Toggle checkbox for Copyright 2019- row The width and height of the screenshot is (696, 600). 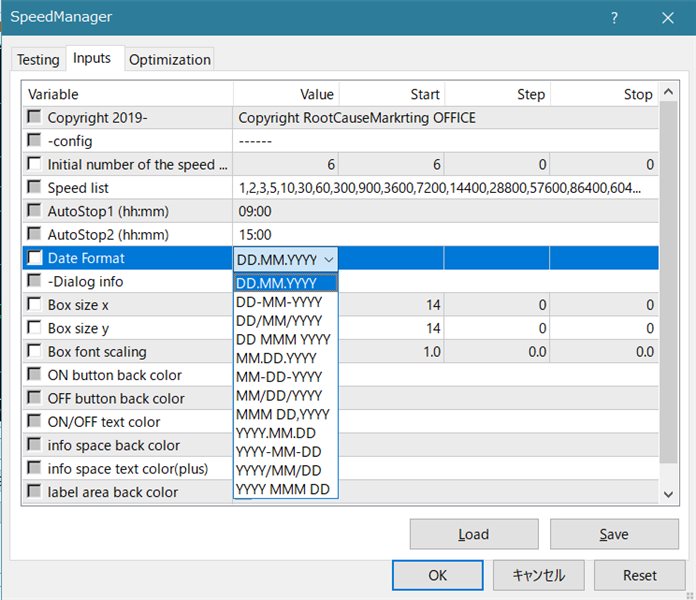[x=34, y=117]
